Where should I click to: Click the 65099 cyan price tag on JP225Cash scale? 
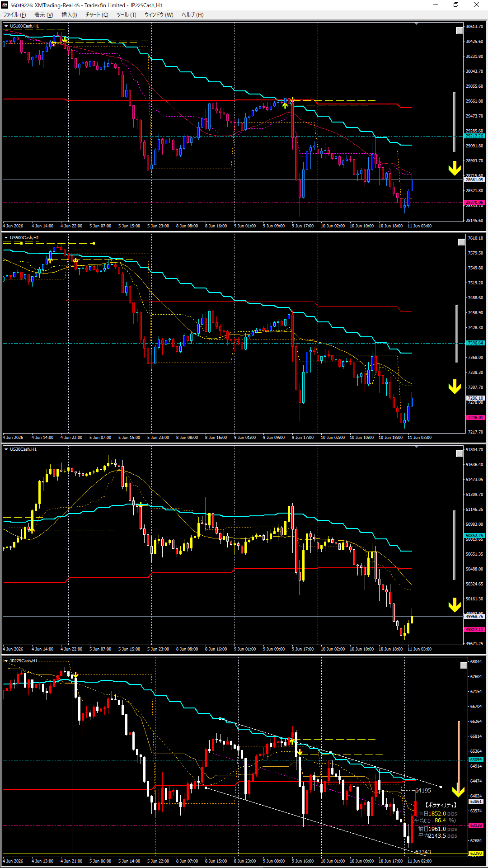tap(476, 760)
